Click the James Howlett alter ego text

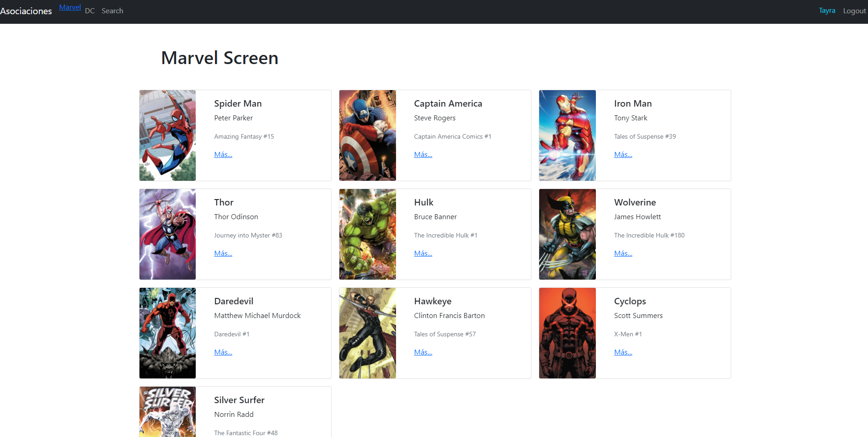point(638,217)
